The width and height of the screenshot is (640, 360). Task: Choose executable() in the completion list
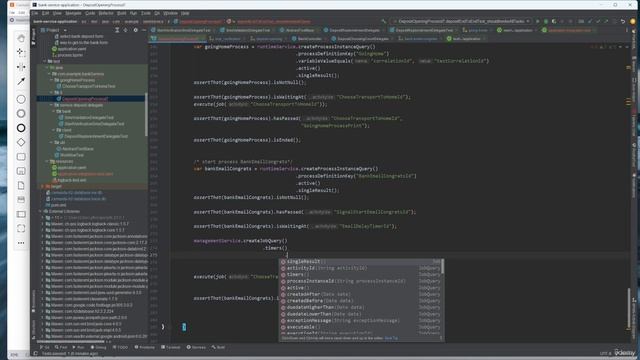360,327
